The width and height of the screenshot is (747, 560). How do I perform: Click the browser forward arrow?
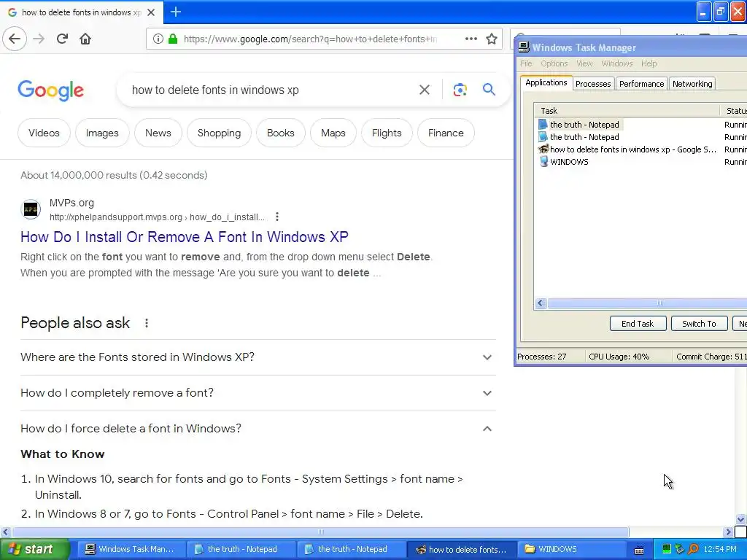coord(39,39)
